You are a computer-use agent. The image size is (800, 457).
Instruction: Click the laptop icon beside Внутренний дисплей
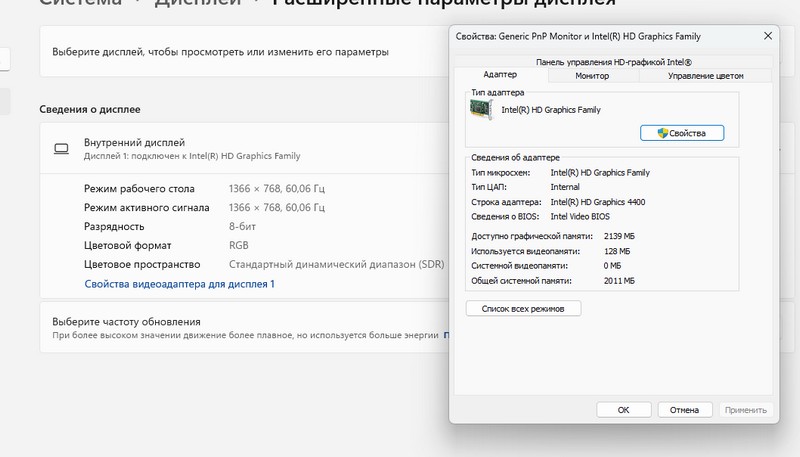coord(61,149)
